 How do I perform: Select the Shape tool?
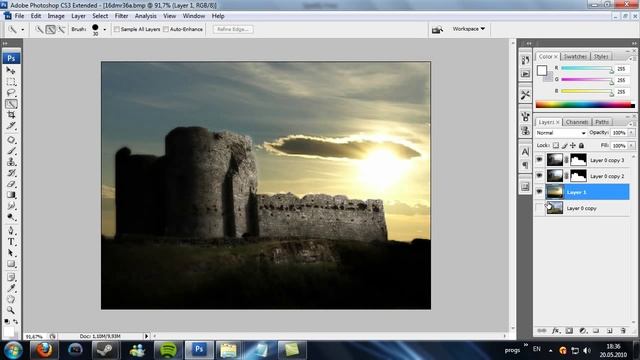[x=11, y=264]
